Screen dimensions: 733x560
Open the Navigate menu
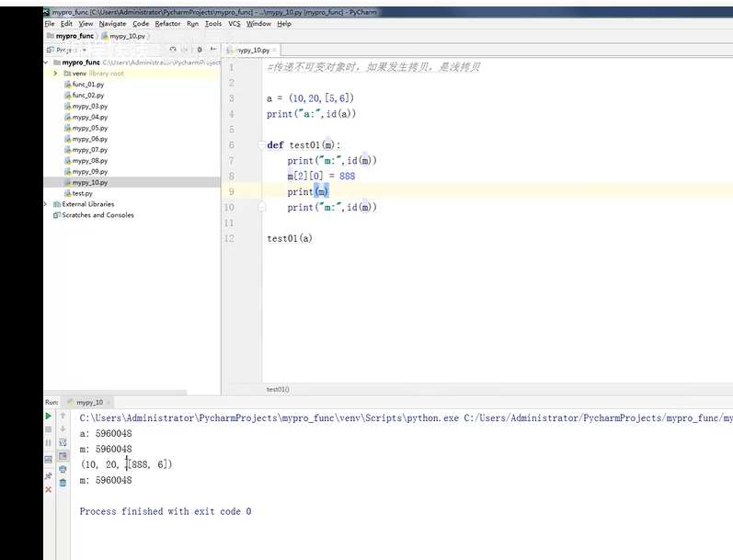[112, 24]
